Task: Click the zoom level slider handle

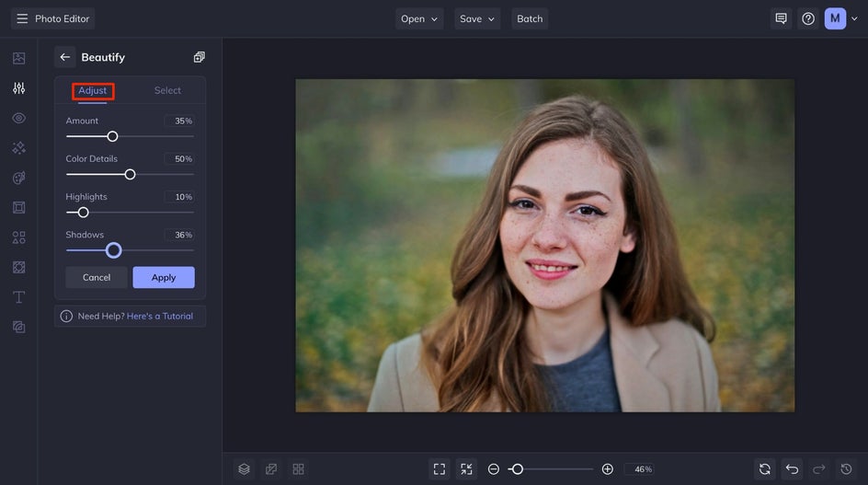Action: pos(517,469)
